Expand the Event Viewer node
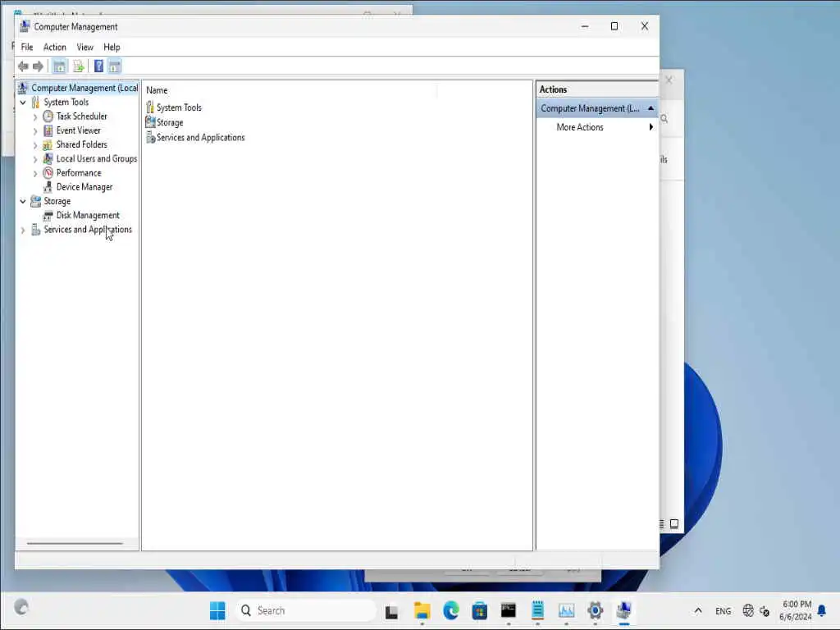 click(35, 130)
